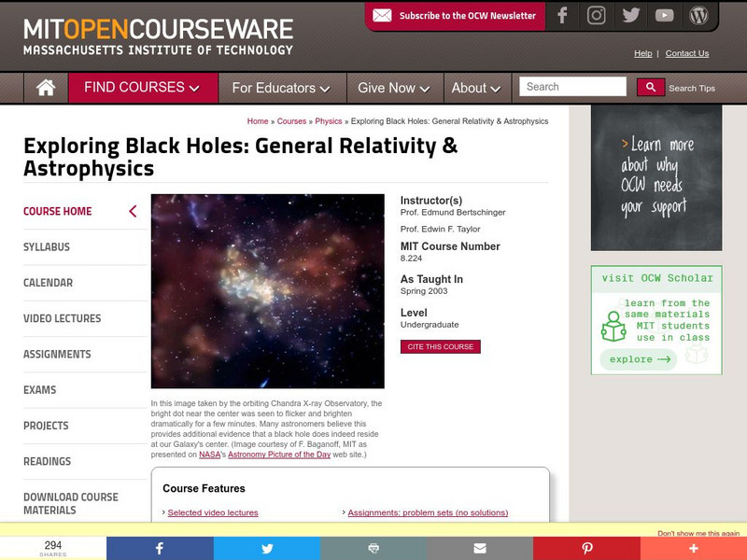
Task: Expand the About dropdown menu
Action: [476, 88]
